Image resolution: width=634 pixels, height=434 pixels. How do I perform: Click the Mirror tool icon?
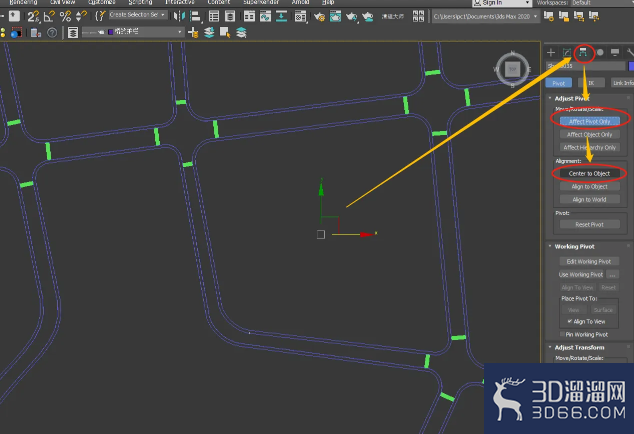pyautogui.click(x=179, y=17)
